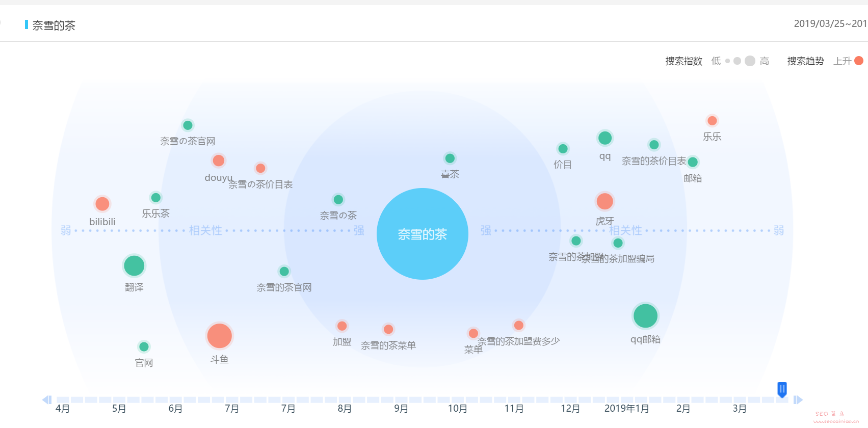
Task: Select the large 斗鱼 orange bubble
Action: click(219, 336)
